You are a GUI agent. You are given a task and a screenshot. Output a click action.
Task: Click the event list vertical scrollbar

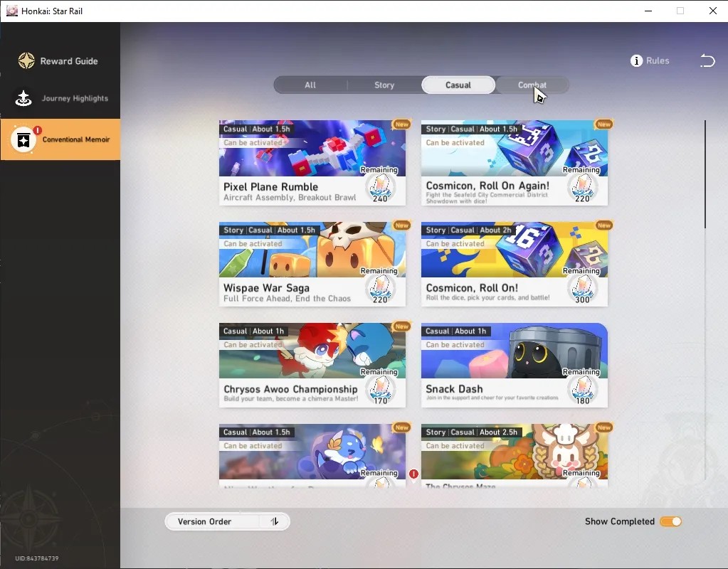coord(705,174)
